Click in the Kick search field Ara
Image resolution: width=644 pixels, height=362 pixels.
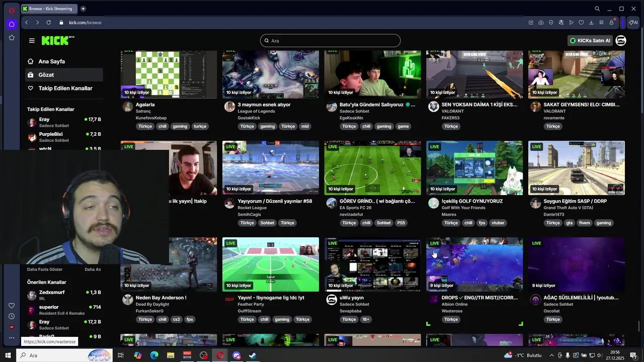click(330, 41)
